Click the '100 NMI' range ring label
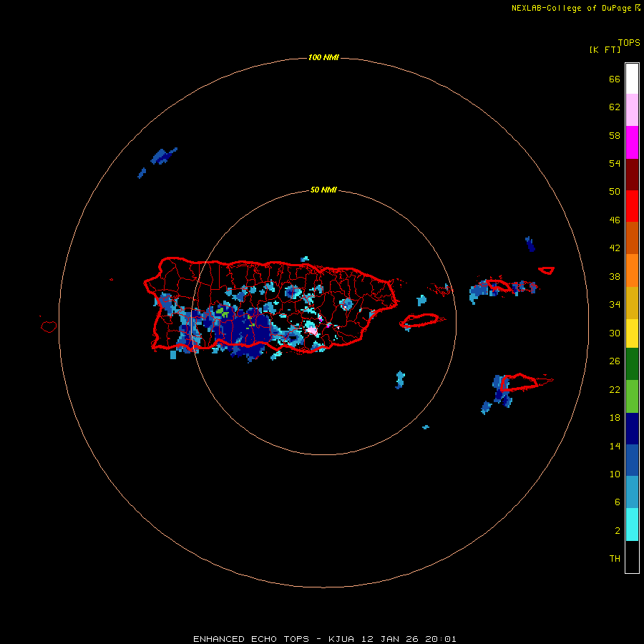Viewport: 644px width, 644px height. coord(323,57)
